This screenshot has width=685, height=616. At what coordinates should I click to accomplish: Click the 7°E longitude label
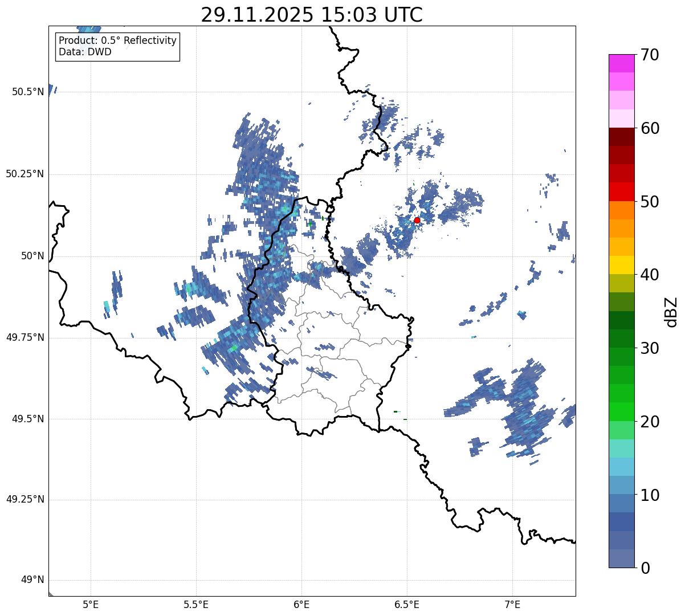pos(512,605)
